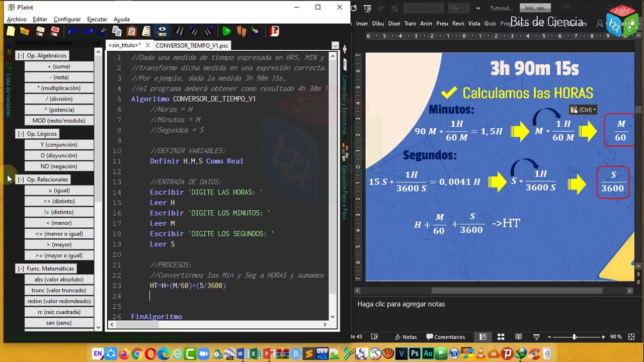Viewport: 644px width, 362px height.
Task: Collapse the Op. Algebraicos group
Action: [x=21, y=56]
